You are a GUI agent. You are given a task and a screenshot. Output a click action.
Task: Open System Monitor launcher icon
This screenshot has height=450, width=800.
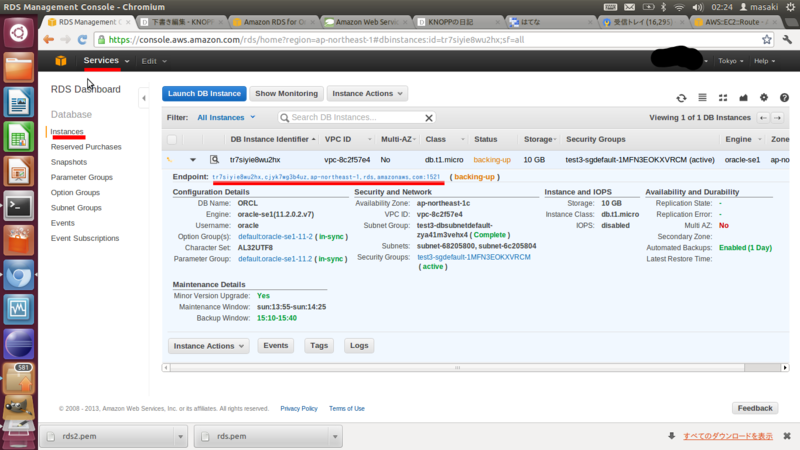click(19, 310)
